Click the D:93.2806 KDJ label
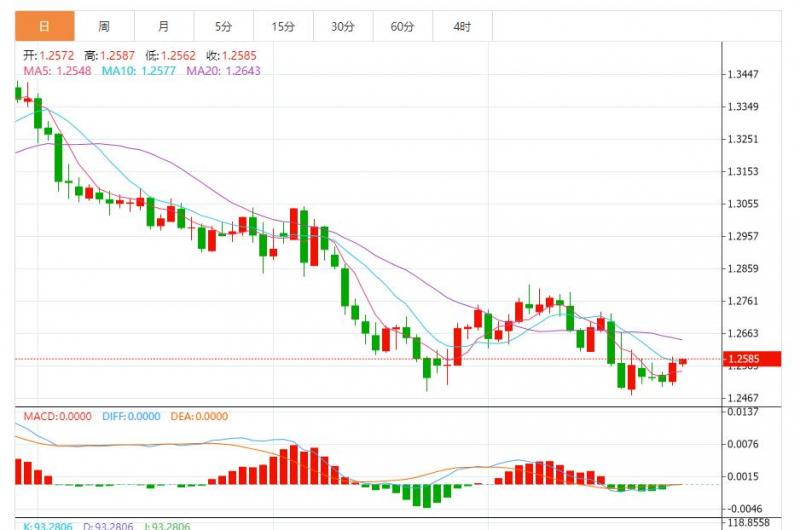The height and width of the screenshot is (530, 800). (108, 525)
